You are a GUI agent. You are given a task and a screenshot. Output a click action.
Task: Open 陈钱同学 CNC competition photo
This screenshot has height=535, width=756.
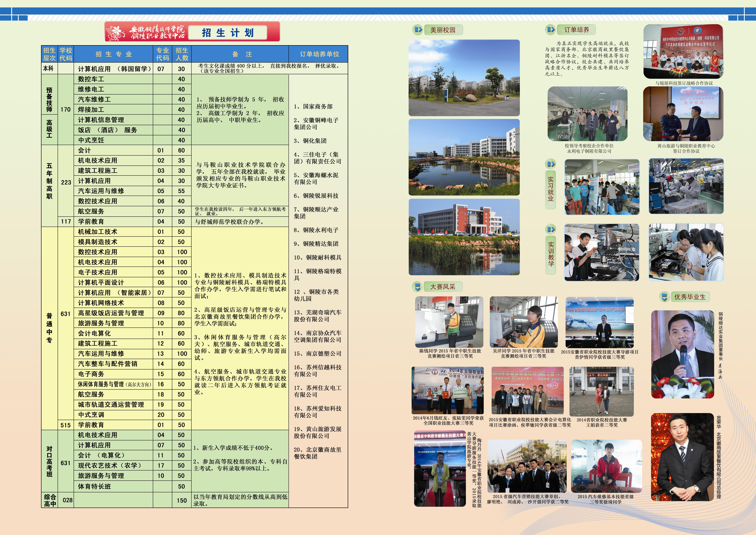click(x=449, y=322)
